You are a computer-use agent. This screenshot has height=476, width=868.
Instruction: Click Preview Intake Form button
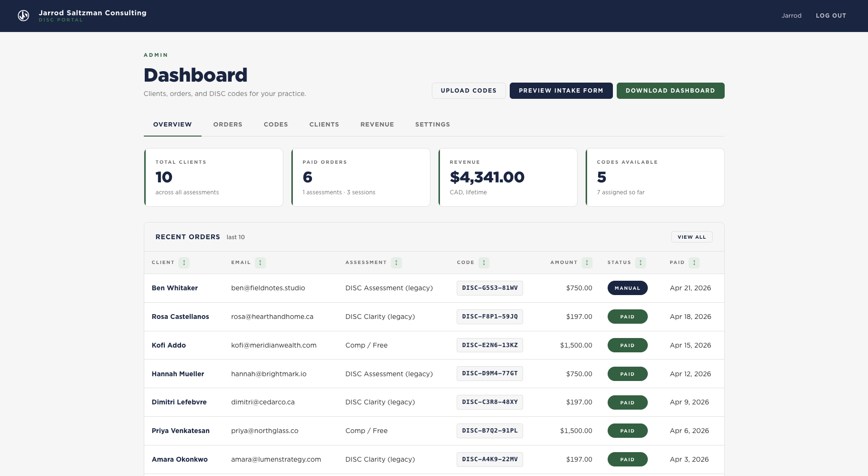point(561,91)
